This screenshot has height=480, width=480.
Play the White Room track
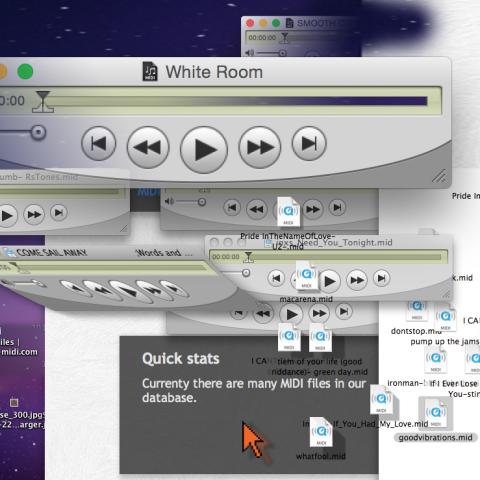[x=204, y=149]
